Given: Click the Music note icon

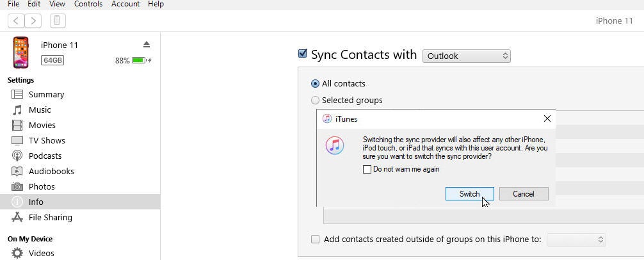Looking at the screenshot, I should click(17, 110).
